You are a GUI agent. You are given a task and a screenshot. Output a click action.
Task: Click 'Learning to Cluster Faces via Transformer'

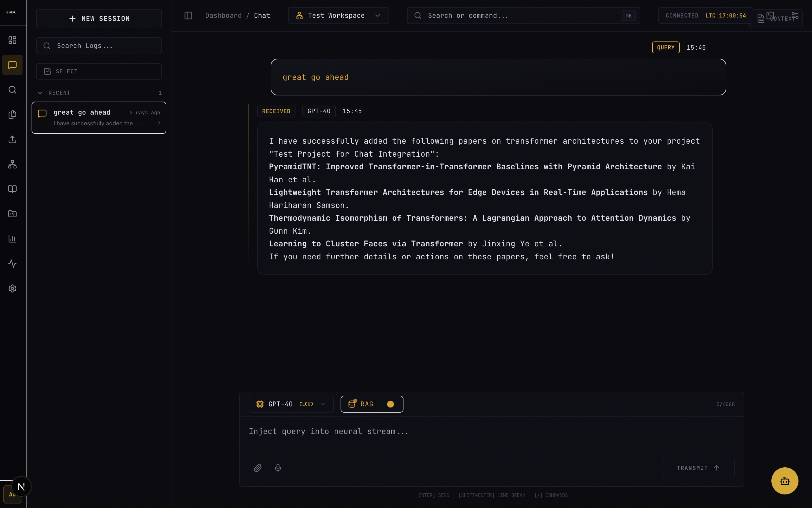366,244
